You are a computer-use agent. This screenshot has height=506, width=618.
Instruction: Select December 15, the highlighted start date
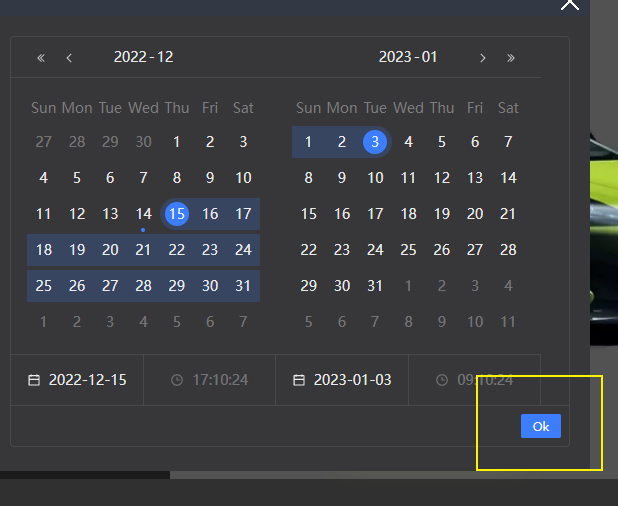click(177, 214)
